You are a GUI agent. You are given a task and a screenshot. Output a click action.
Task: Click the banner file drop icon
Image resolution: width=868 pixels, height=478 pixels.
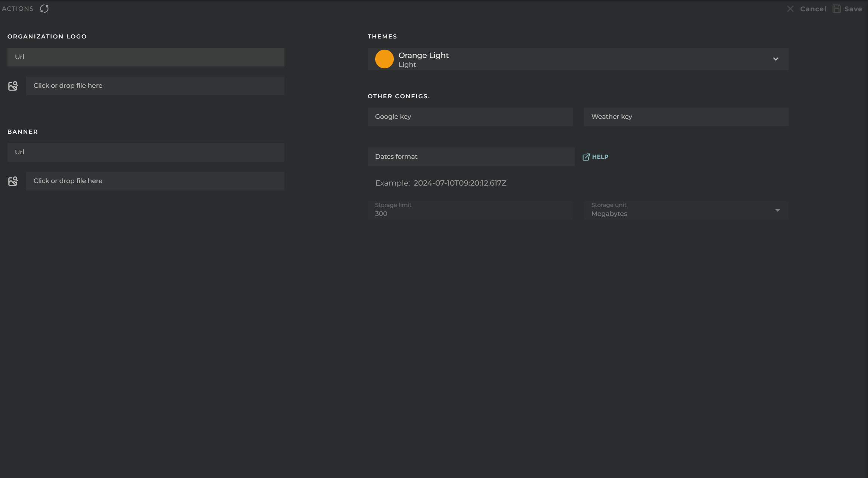12,181
